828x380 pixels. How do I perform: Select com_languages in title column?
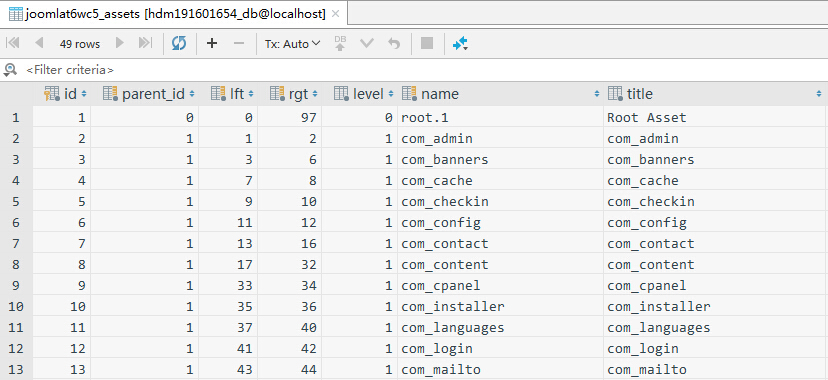[715, 327]
